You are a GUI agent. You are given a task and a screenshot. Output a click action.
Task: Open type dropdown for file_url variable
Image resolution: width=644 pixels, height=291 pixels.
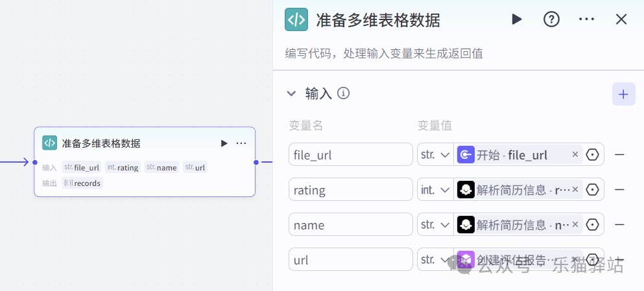[x=435, y=155]
